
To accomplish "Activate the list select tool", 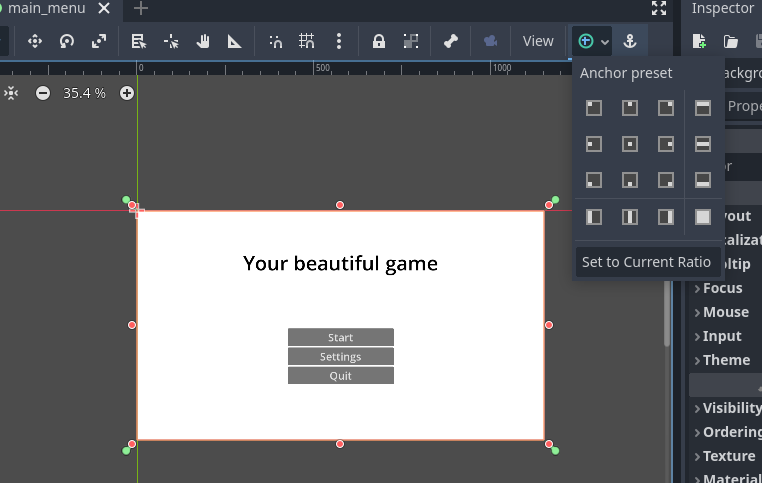I will 139,41.
